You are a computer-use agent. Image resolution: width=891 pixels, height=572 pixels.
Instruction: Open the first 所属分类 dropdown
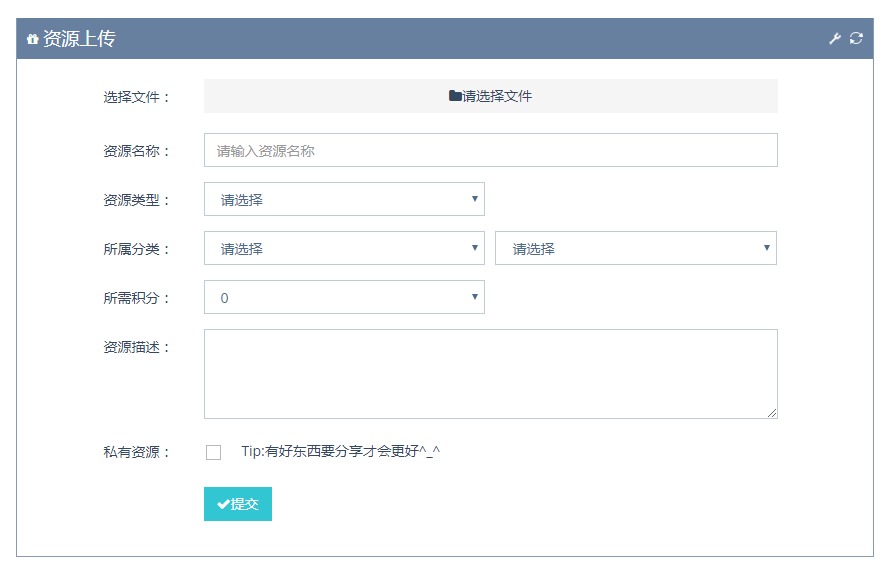tap(344, 248)
